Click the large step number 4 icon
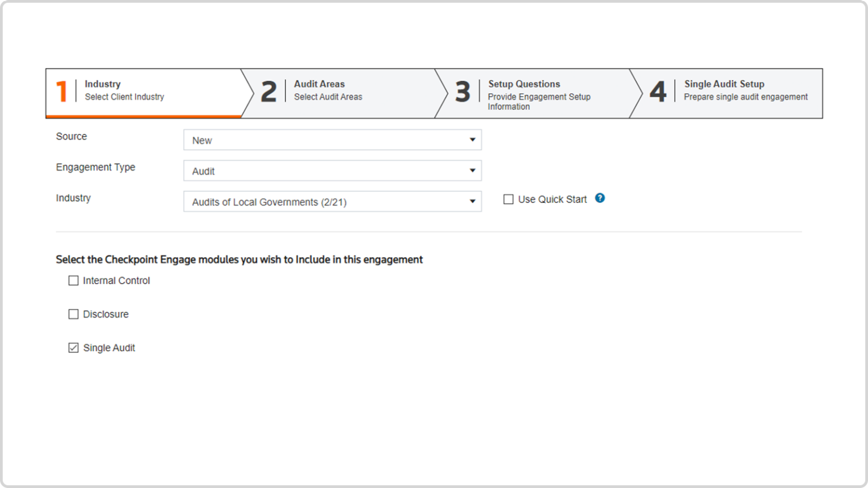 click(x=658, y=91)
